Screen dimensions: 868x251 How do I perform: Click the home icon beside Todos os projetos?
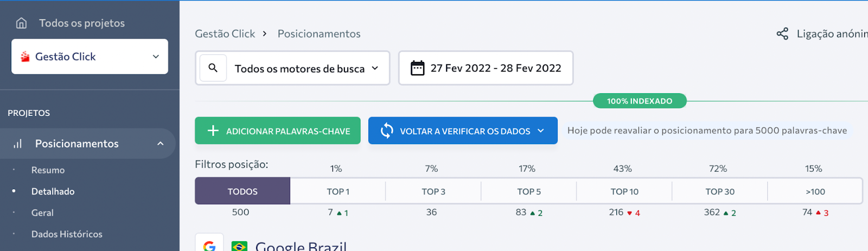coord(21,23)
